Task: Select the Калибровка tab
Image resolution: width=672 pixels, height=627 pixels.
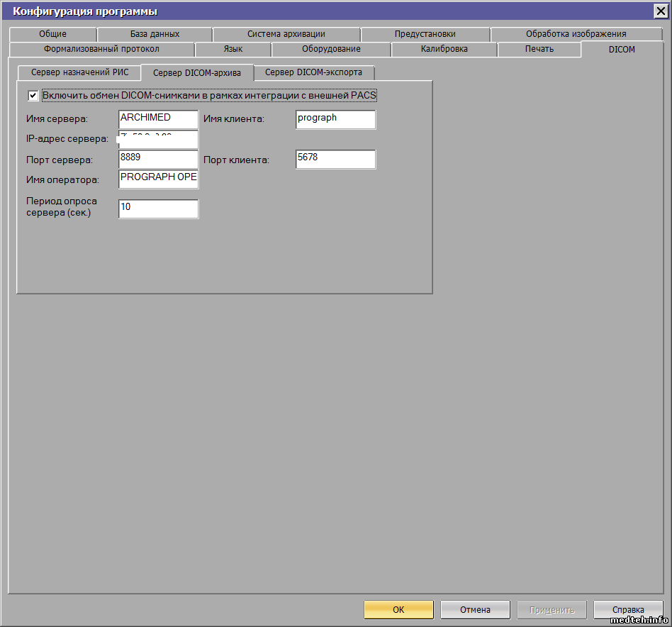Action: tap(444, 49)
